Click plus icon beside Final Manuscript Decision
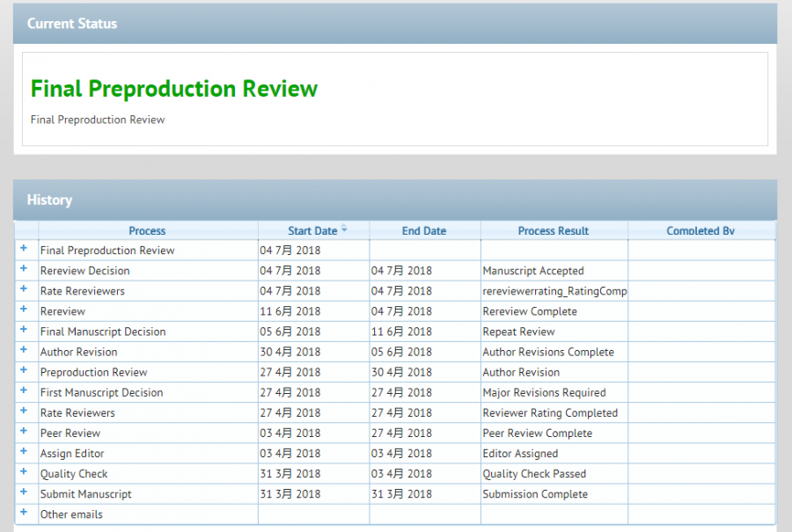The width and height of the screenshot is (792, 532). (24, 330)
